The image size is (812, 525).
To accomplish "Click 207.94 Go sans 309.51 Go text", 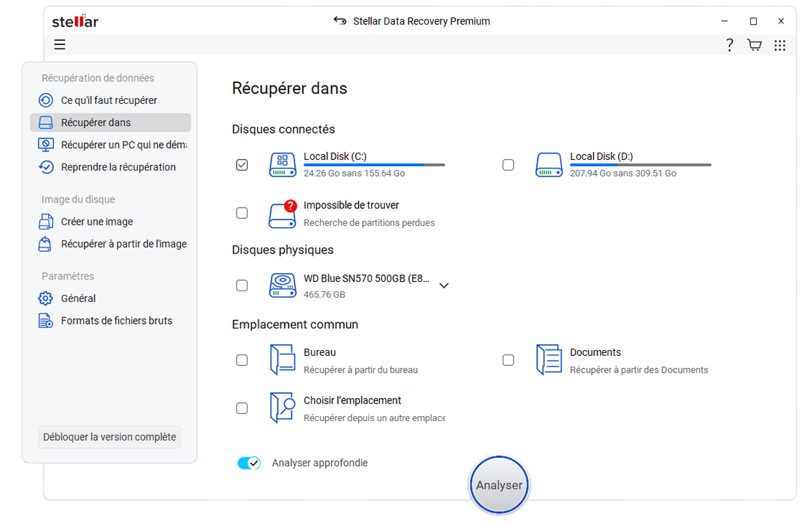I will (623, 173).
